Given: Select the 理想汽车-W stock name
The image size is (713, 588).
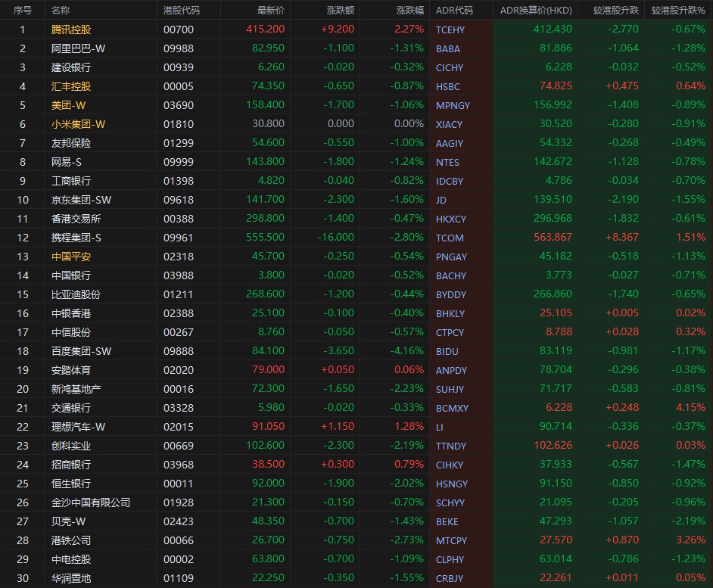Looking at the screenshot, I should tap(78, 427).
